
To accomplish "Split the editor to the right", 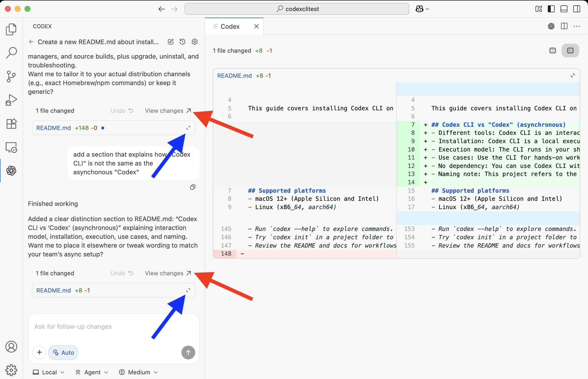I will (x=564, y=26).
